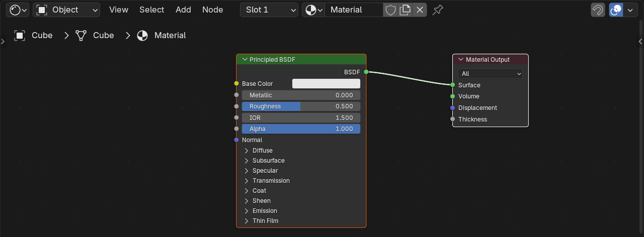Duplicate the material with the new-copy icon
The image size is (644, 237).
(405, 10)
